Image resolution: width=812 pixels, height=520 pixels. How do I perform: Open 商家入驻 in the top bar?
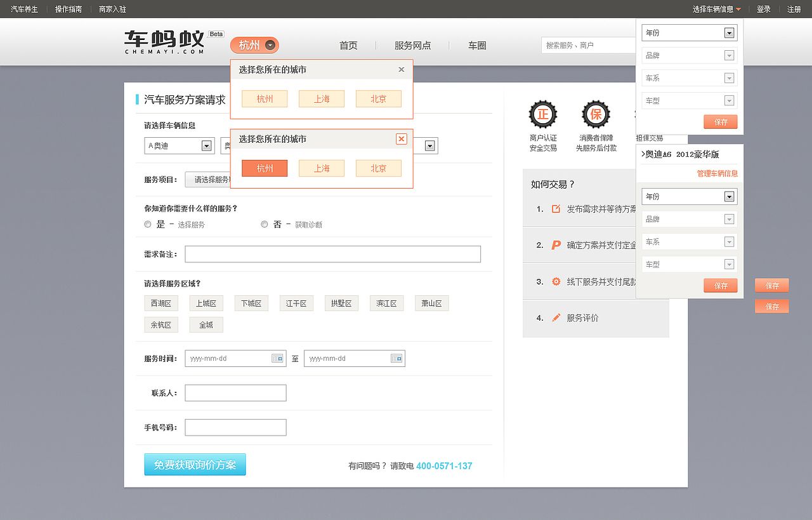tap(112, 9)
